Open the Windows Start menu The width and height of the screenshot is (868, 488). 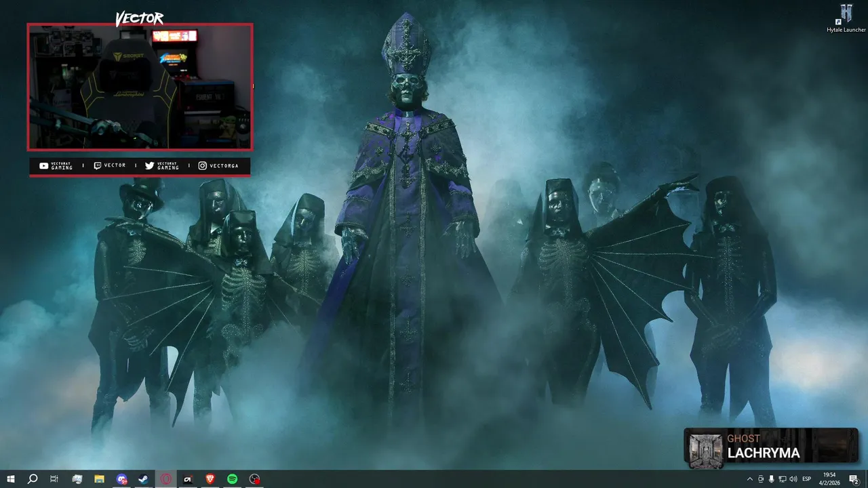pyautogui.click(x=10, y=479)
